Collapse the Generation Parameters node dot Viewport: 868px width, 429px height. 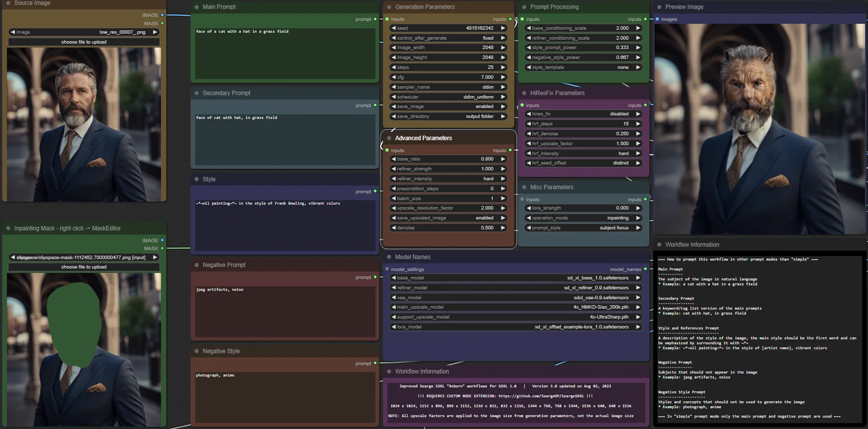pyautogui.click(x=389, y=7)
